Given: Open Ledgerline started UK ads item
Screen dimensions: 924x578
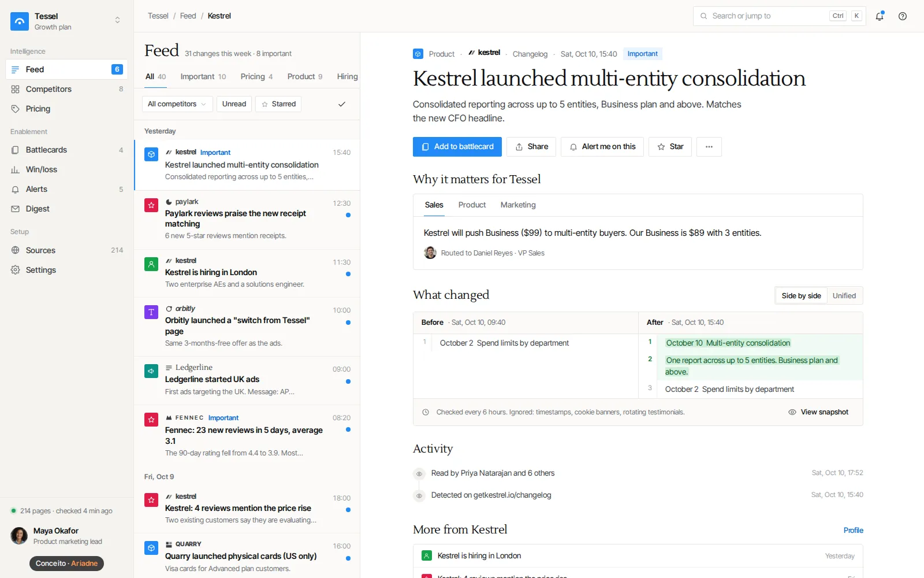Looking at the screenshot, I should 247,380.
